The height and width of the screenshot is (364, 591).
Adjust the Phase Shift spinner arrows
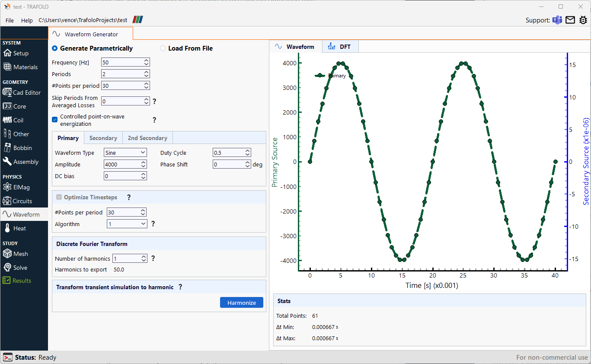click(248, 165)
